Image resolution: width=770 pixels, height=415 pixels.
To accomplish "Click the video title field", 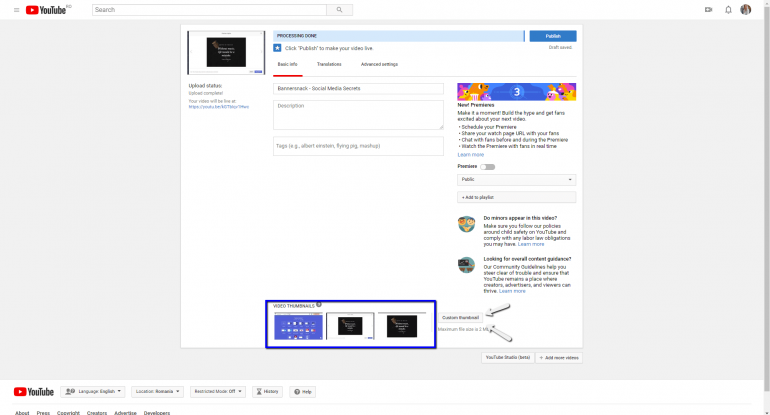I will 358,88.
